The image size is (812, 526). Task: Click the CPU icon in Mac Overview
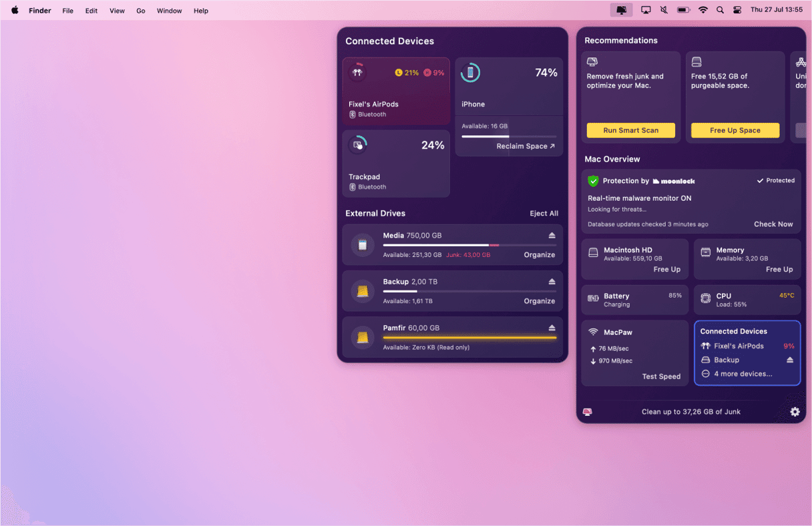pos(705,298)
